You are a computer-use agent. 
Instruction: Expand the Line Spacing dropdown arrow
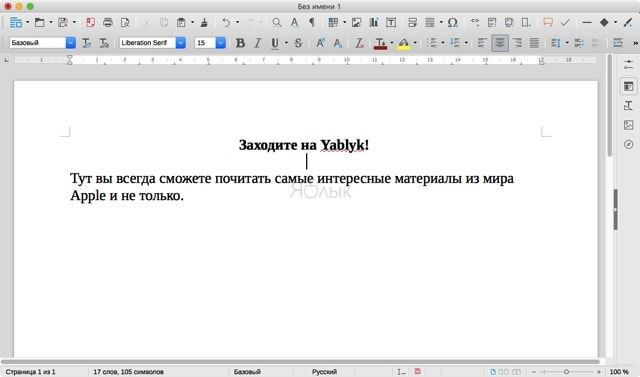(567, 43)
